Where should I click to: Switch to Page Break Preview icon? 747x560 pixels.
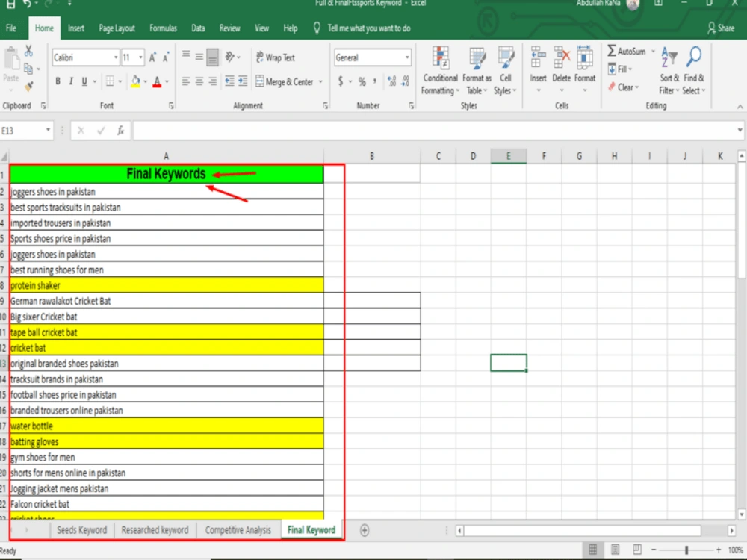(637, 550)
